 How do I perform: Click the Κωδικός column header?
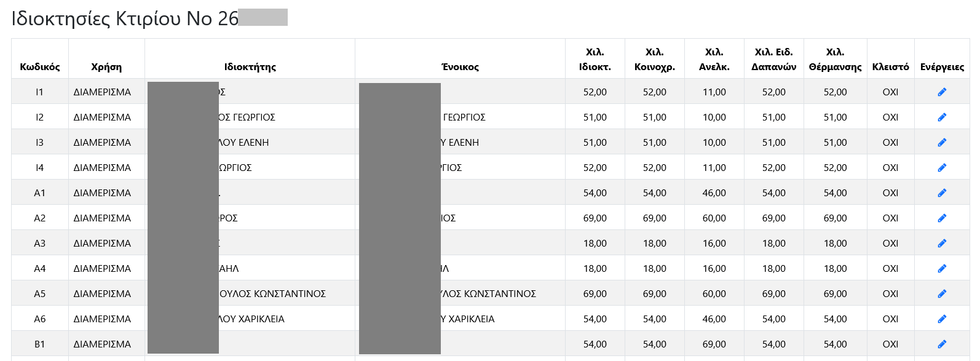point(40,67)
